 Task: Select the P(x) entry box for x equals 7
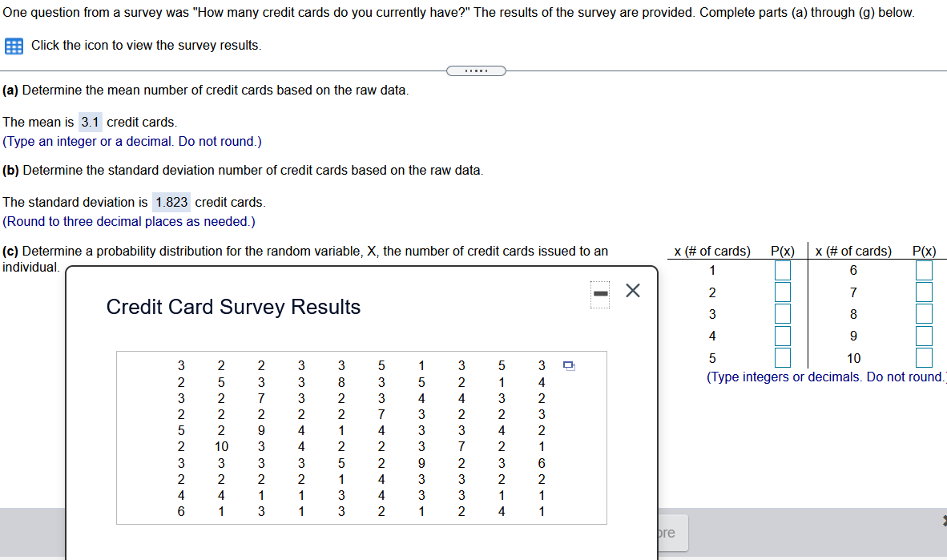coord(924,292)
